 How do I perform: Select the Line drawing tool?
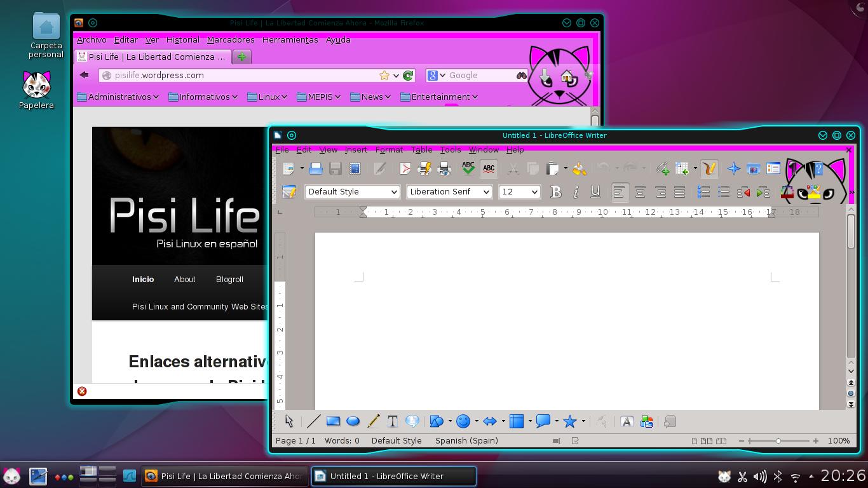[313, 421]
